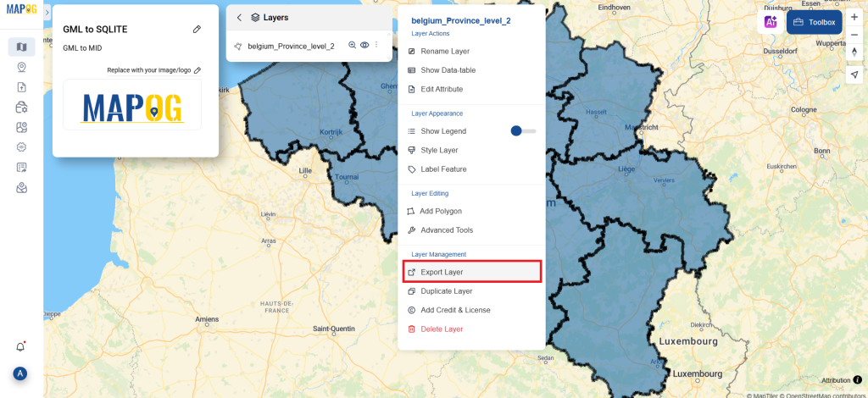Open the Toolbox button
This screenshot has width=868, height=398.
[x=815, y=22]
